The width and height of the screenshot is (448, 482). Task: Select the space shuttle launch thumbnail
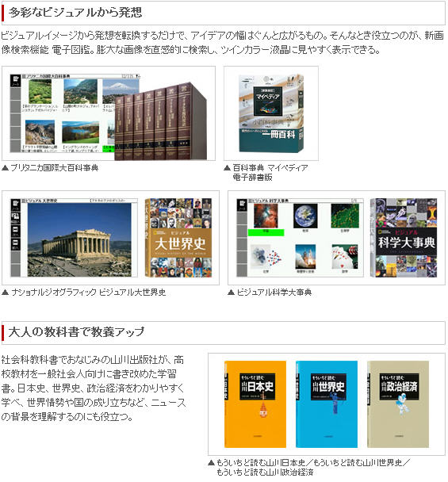tap(305, 257)
